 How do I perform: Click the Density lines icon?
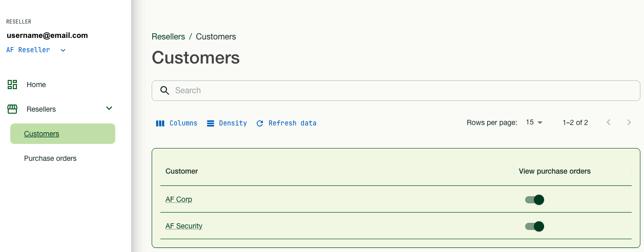211,123
